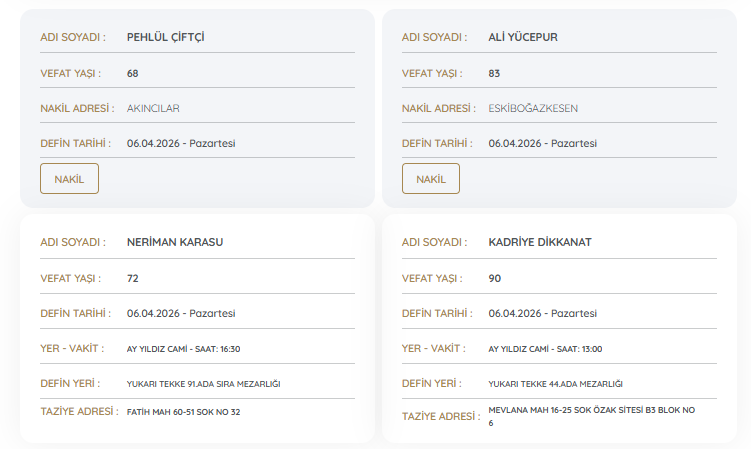Click Neriman Karasu's AY YILDIZ CAMİ 16:30 text
751x449 pixels.
(x=183, y=349)
